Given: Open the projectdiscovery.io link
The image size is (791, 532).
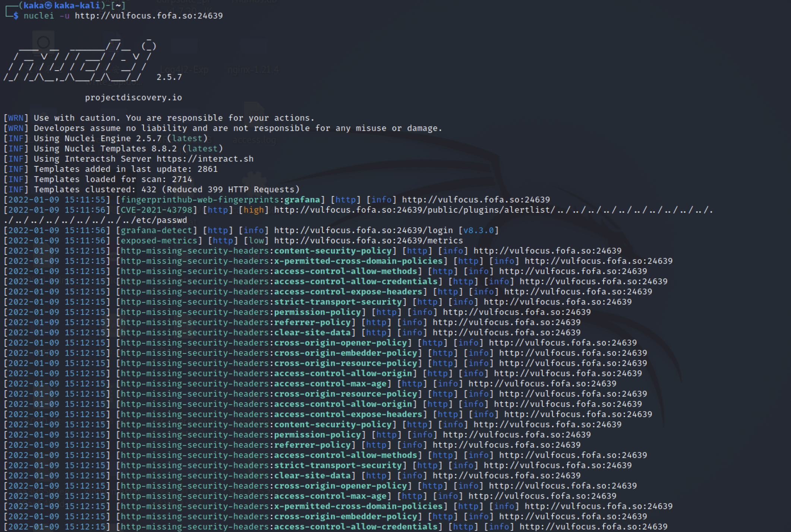Looking at the screenshot, I should tap(133, 98).
